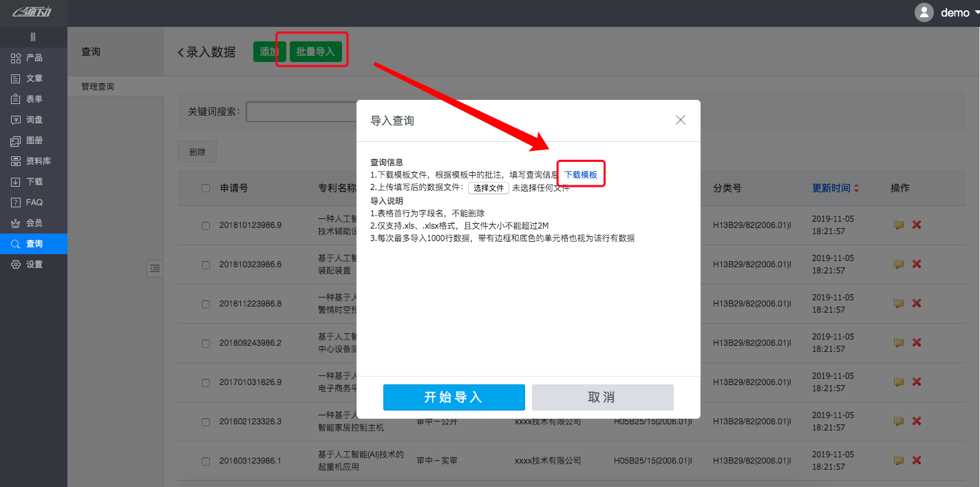
Task: Select the checkbox beside 201602123326.3
Action: click(204, 420)
